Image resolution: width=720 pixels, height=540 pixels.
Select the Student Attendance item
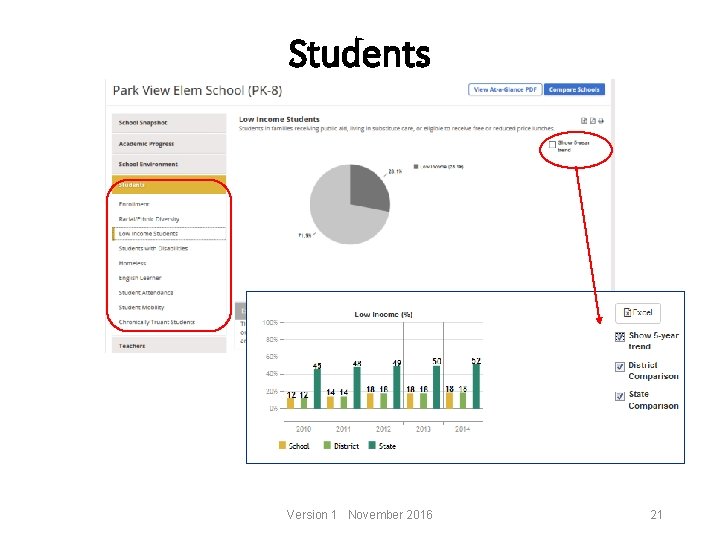(146, 292)
